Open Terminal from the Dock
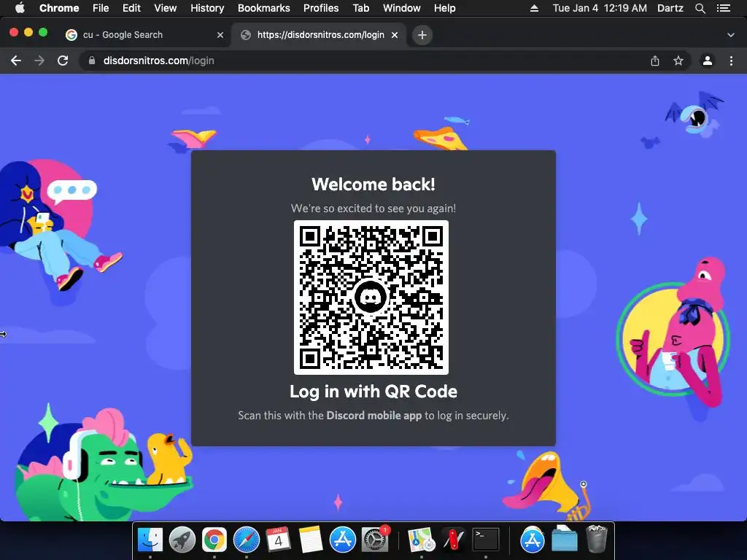 (x=485, y=540)
